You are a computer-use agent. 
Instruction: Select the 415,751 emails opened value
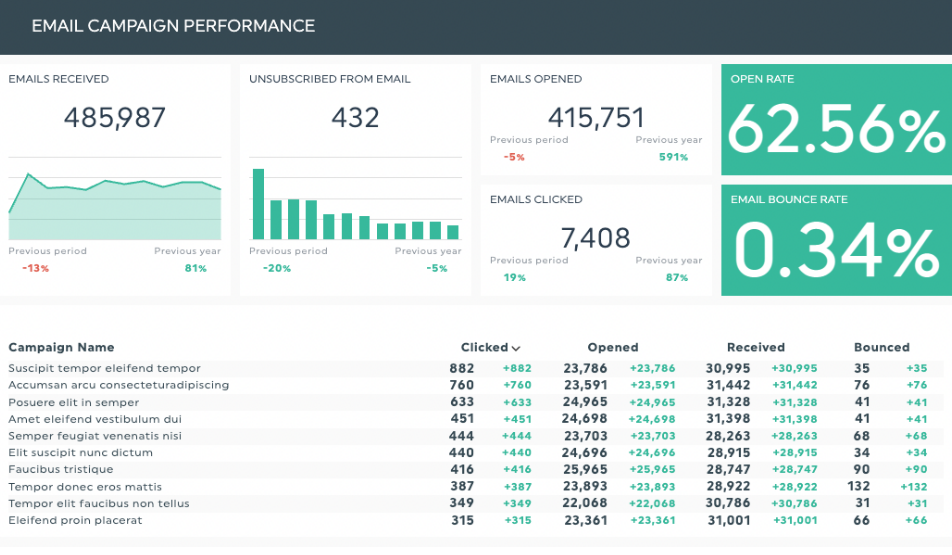coord(596,118)
